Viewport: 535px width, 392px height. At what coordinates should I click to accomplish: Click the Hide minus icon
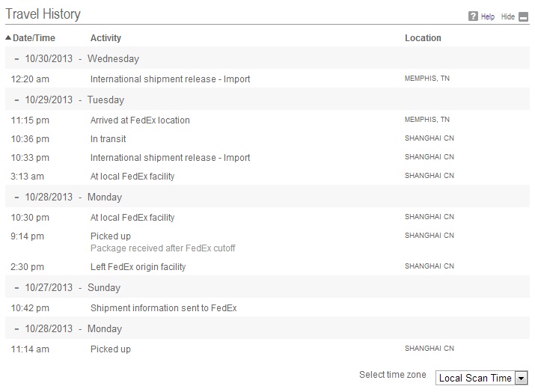pyautogui.click(x=523, y=16)
